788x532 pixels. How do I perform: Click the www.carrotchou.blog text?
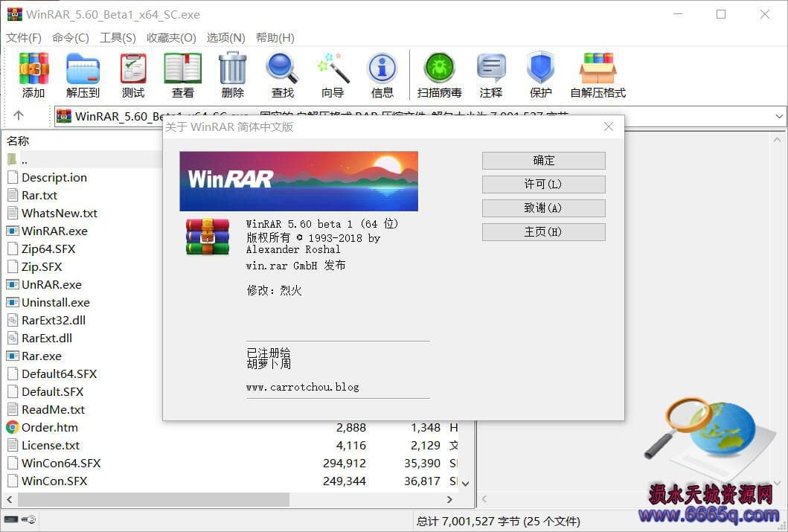303,387
